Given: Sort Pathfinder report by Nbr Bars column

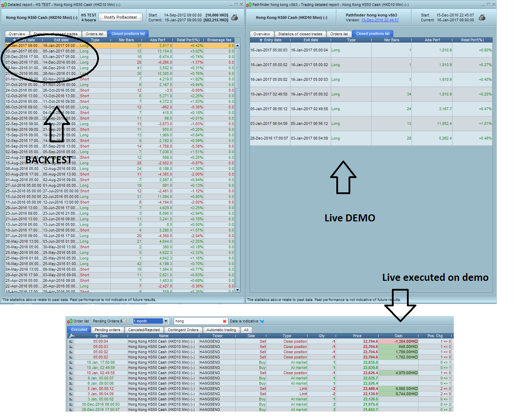Looking at the screenshot, I should point(392,40).
